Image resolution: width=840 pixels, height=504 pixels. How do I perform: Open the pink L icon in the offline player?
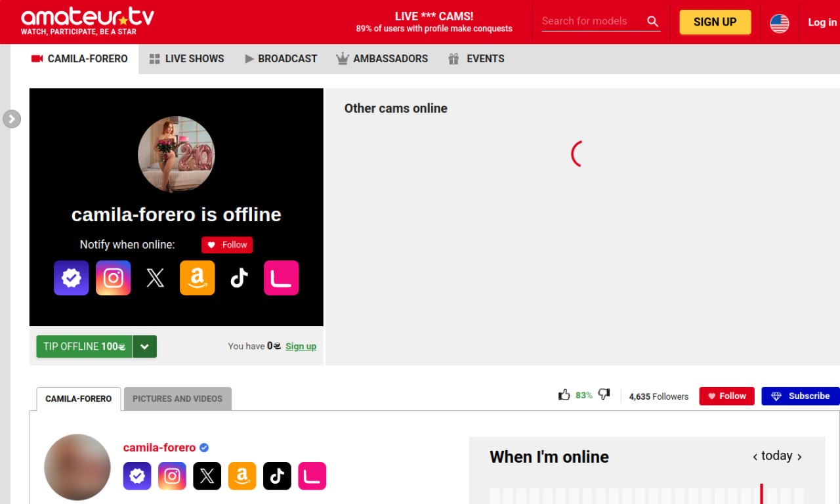282,278
